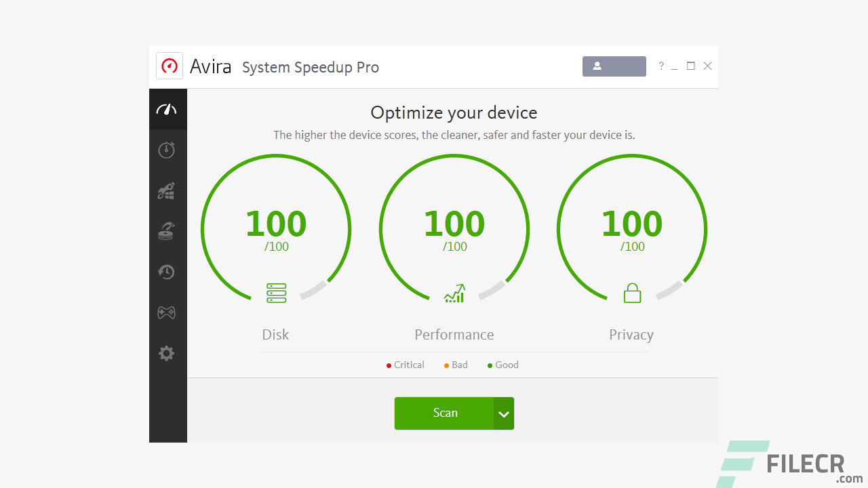Open the game controller booster icon
This screenshot has width=868, height=488.
(x=166, y=312)
